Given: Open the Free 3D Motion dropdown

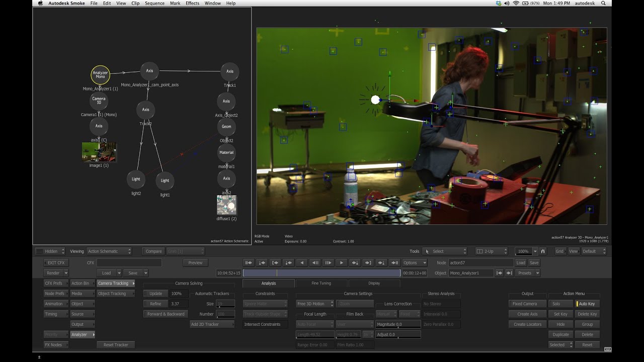Looking at the screenshot, I should (314, 304).
